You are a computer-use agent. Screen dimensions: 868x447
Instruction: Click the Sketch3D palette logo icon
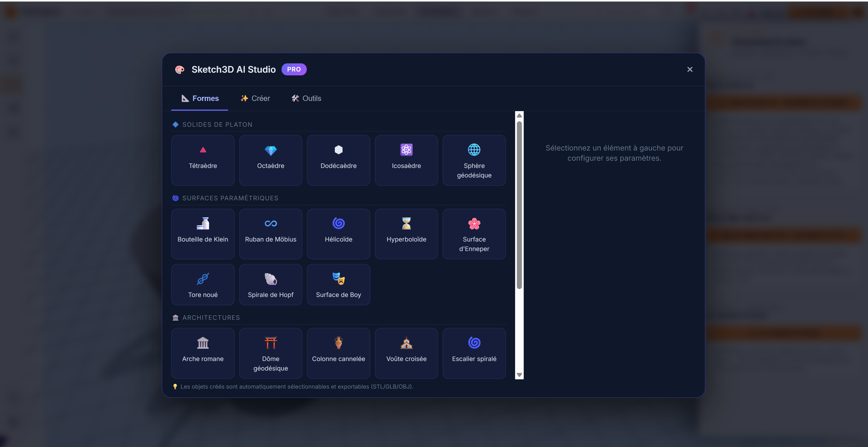pyautogui.click(x=180, y=70)
